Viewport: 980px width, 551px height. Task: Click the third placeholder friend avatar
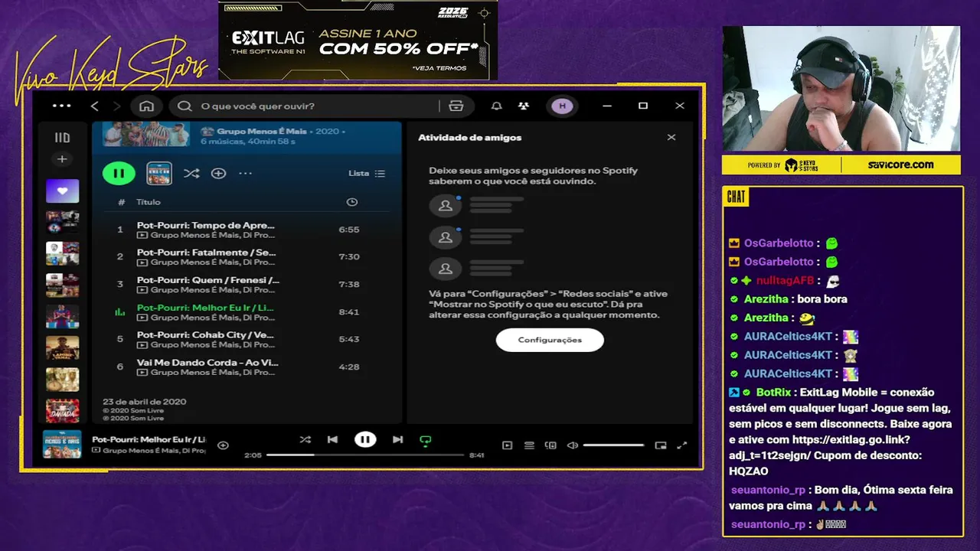click(x=445, y=269)
